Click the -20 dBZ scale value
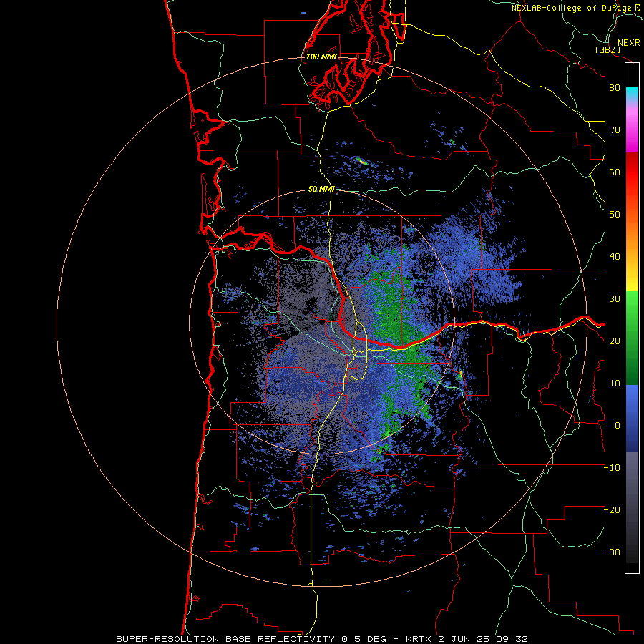This screenshot has width=644, height=644. [x=612, y=510]
